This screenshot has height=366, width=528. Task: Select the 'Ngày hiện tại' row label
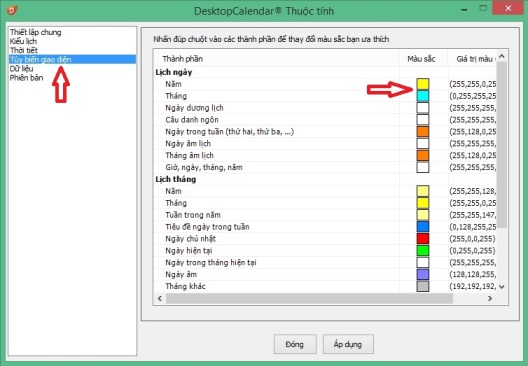(x=189, y=251)
